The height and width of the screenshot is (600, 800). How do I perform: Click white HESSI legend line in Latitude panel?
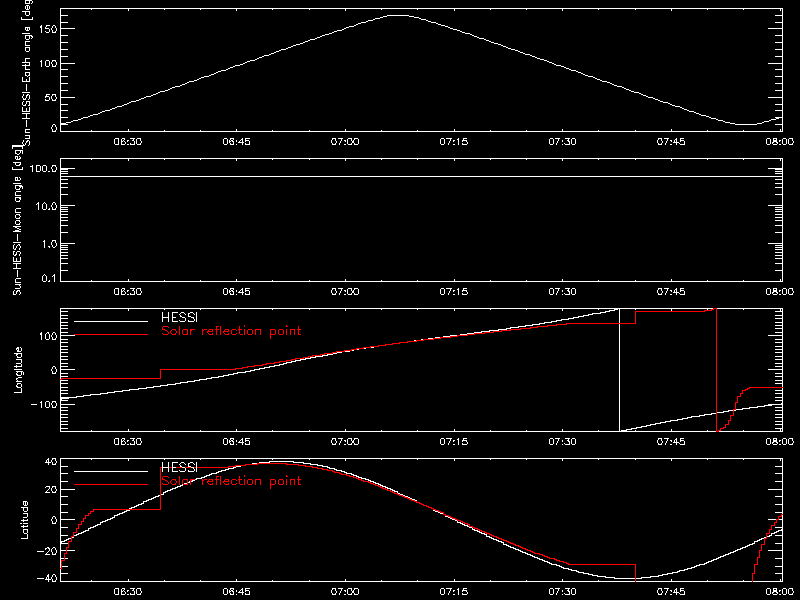tap(111, 471)
